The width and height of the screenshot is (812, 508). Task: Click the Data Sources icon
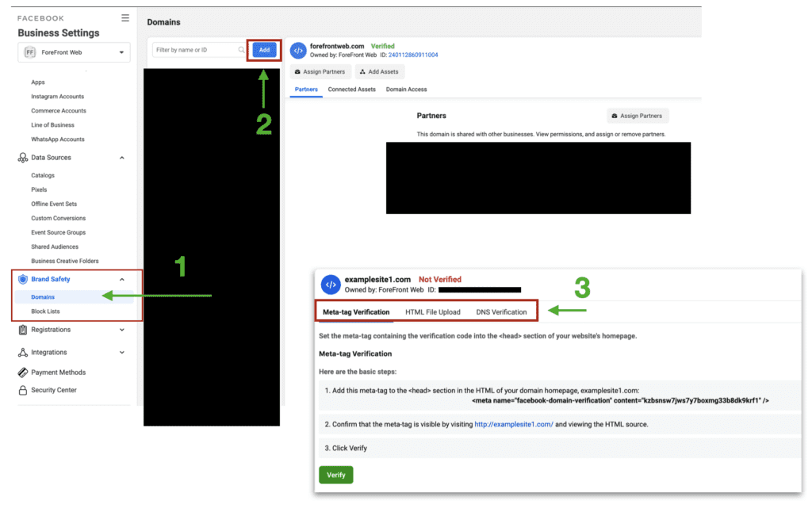(23, 158)
